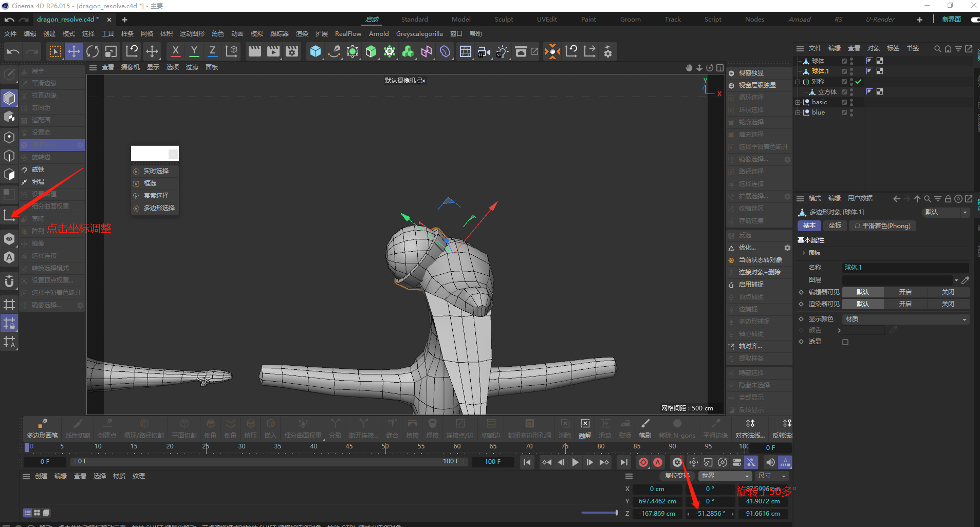Set Render Visibility (渲染器可见) to Off (关闭)
Viewport: 980px width, 527px height.
pyautogui.click(x=948, y=304)
